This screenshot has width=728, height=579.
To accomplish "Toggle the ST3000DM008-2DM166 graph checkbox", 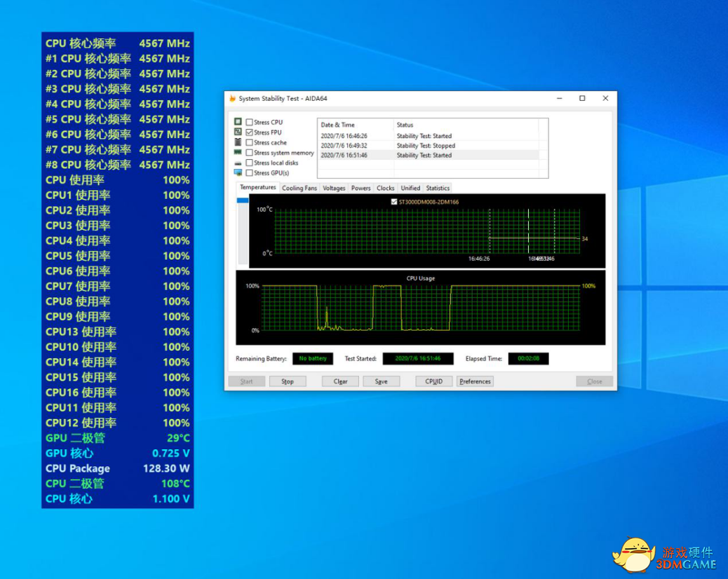I will (x=394, y=202).
